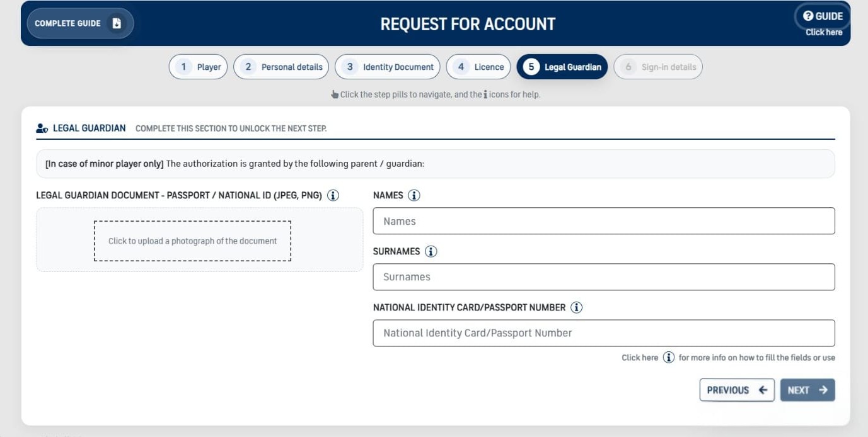Open info icon for Passport Number field
This screenshot has height=437, width=868.
point(576,307)
